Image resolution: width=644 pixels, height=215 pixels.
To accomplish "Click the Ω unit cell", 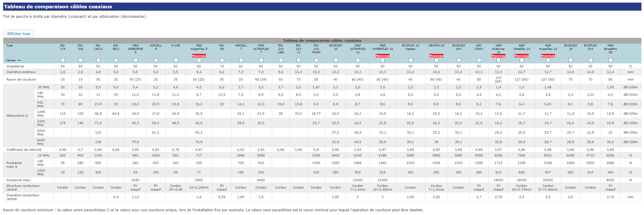I will [631, 66].
